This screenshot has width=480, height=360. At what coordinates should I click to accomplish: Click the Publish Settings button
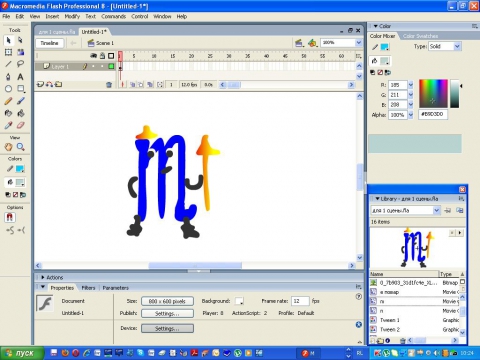(x=167, y=313)
